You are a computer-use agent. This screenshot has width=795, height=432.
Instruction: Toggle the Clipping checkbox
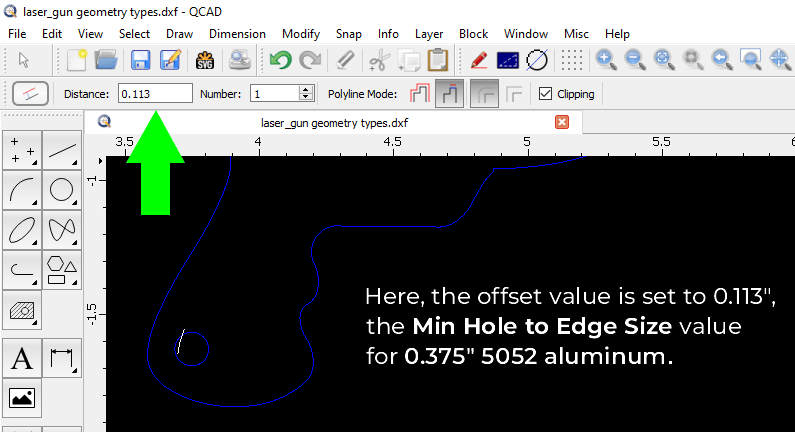point(545,94)
